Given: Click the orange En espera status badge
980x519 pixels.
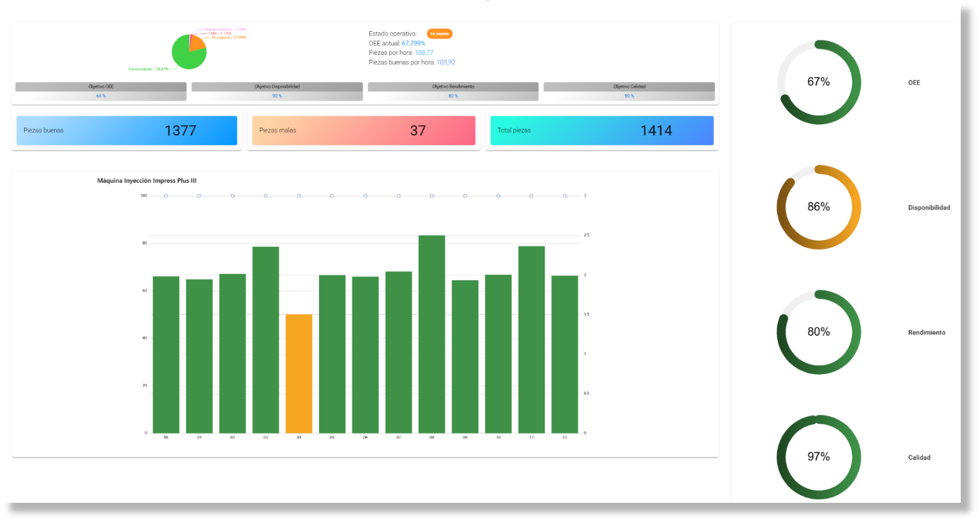Looking at the screenshot, I should 440,34.
